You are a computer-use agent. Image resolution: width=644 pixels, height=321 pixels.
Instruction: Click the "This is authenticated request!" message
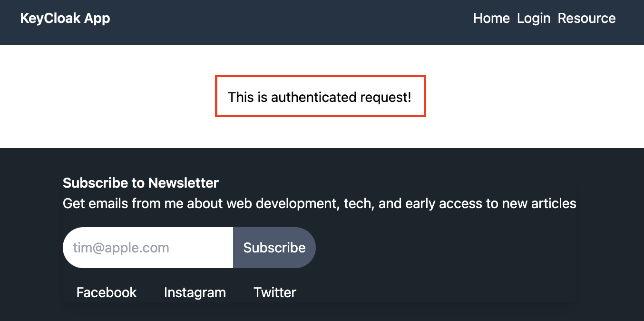click(320, 97)
